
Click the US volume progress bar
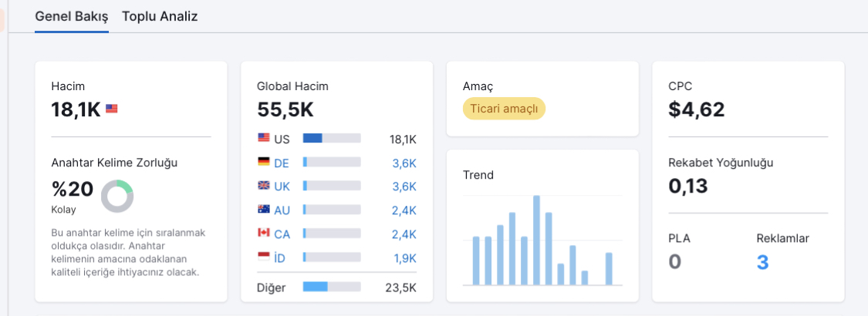pos(332,139)
